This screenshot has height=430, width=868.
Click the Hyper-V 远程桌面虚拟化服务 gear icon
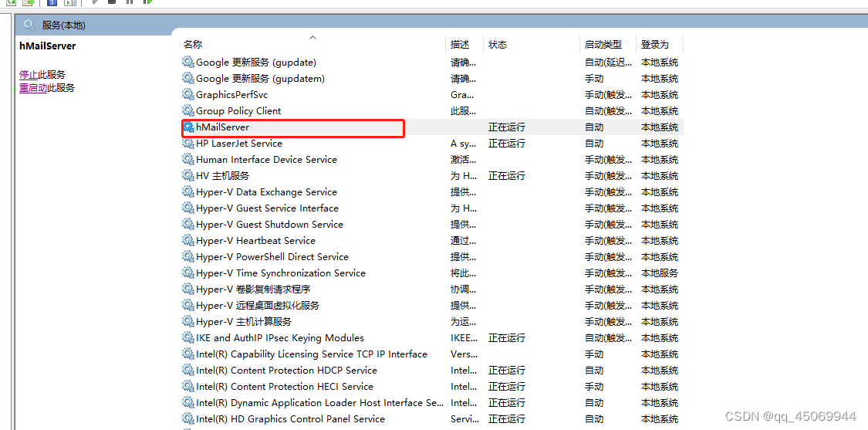pyautogui.click(x=188, y=305)
